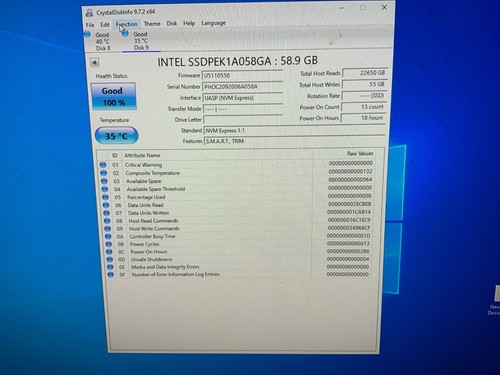Select the Percentage Used attribute name
The image size is (500, 375).
coord(146,197)
